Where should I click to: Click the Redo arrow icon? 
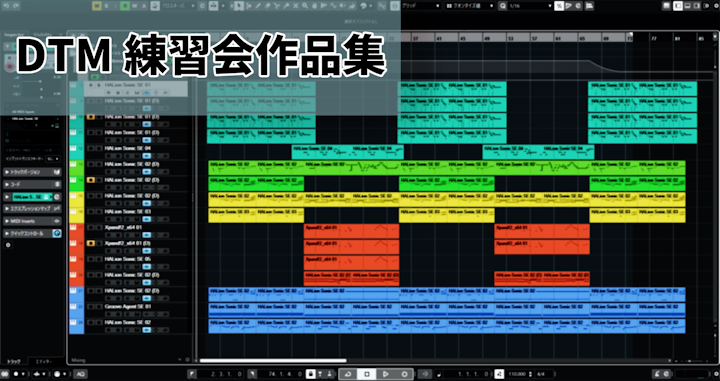point(17,6)
